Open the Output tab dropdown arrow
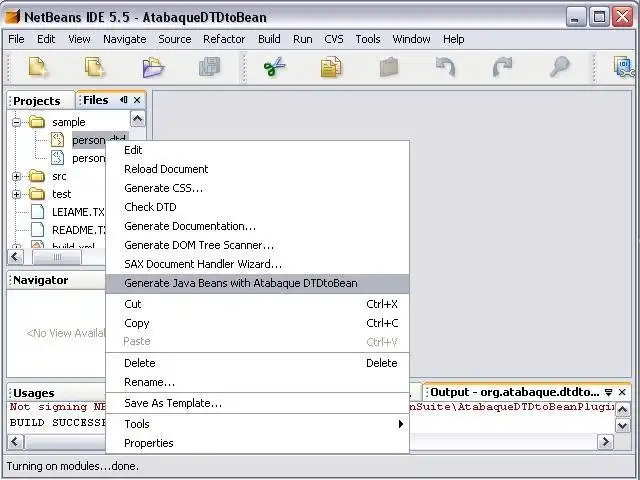The width and height of the screenshot is (640, 480). [609, 392]
